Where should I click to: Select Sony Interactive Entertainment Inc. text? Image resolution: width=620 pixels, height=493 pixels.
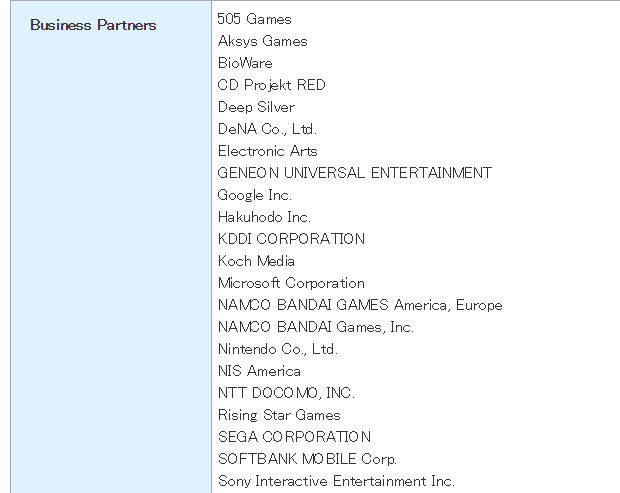point(336,481)
